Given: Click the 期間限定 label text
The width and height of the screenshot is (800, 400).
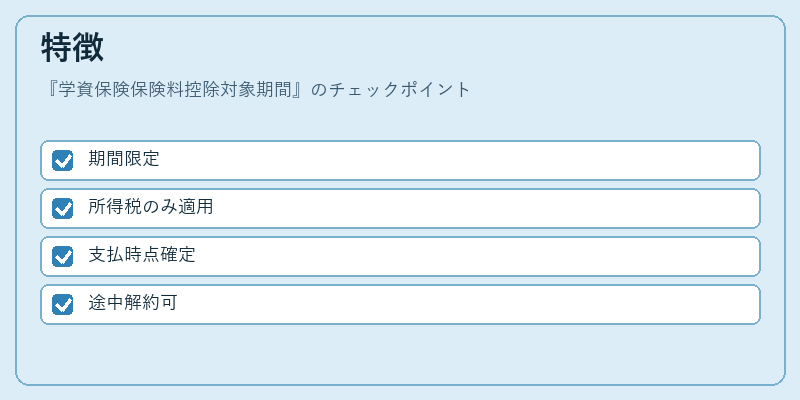Looking at the screenshot, I should point(124,159).
